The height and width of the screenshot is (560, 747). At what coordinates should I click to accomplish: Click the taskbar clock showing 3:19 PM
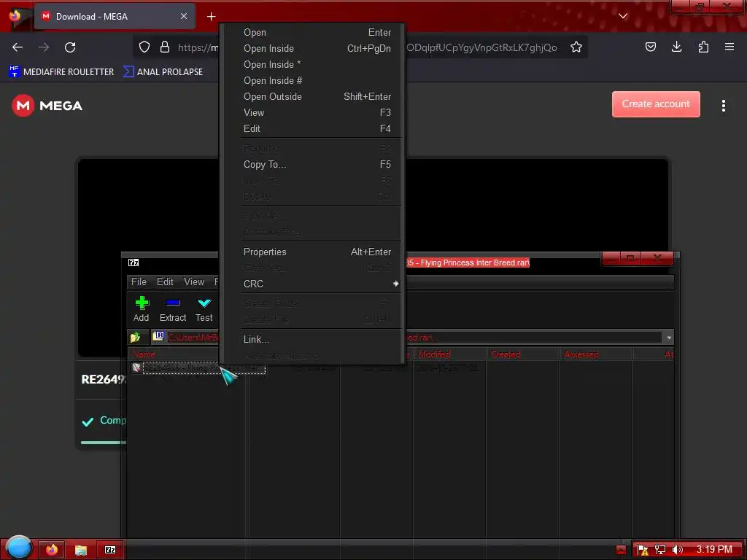coord(713,550)
